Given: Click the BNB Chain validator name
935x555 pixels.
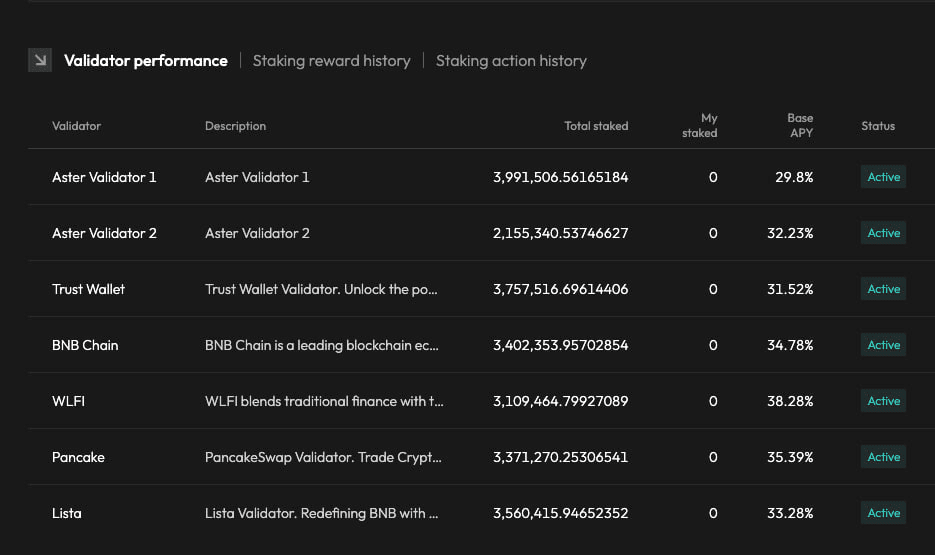Looking at the screenshot, I should click(x=85, y=345).
